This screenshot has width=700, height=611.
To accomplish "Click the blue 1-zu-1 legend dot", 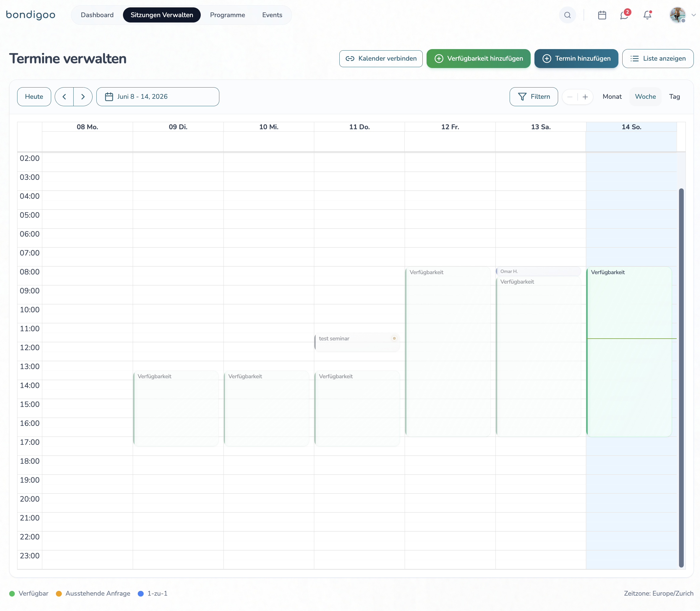I will [141, 594].
